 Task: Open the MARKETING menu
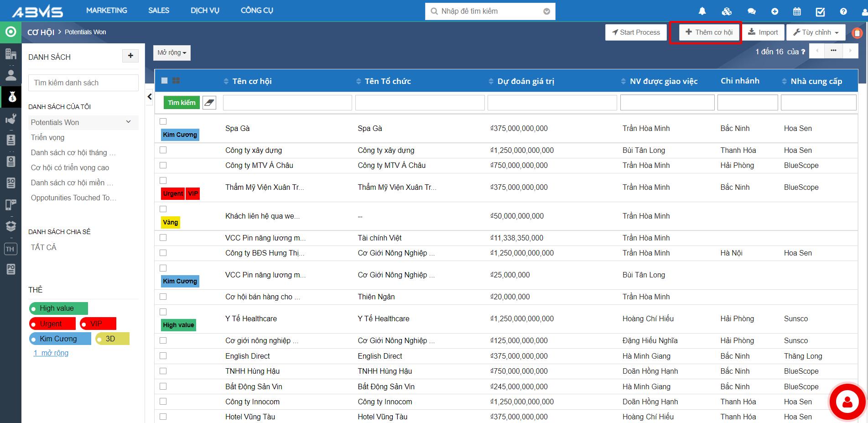pyautogui.click(x=107, y=10)
